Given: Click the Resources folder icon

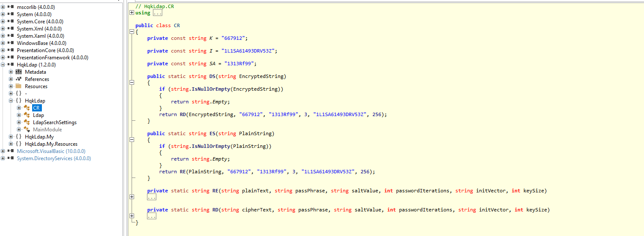Looking at the screenshot, I should tap(19, 86).
